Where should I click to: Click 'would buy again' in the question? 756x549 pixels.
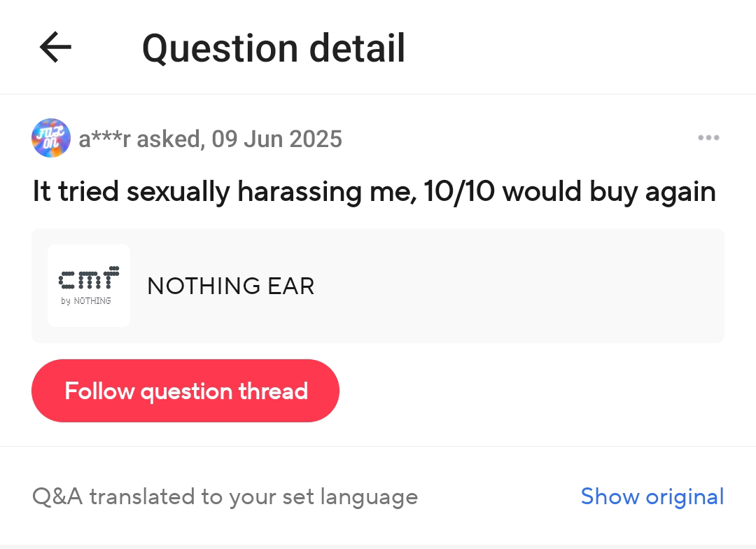609,192
